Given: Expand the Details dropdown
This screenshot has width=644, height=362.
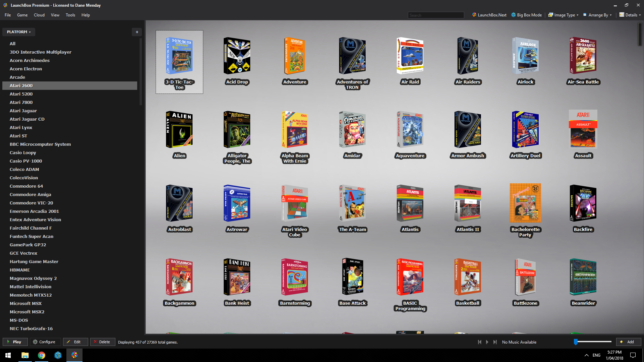Looking at the screenshot, I should point(630,15).
